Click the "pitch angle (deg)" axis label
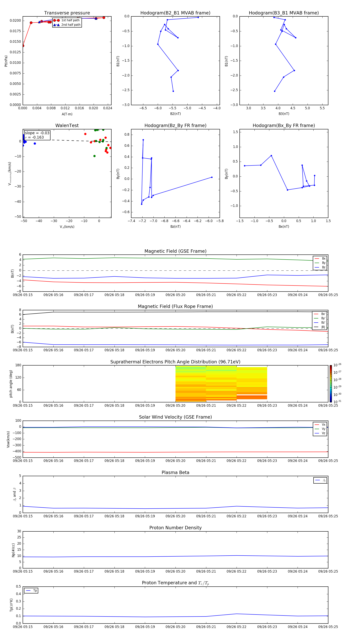351x644 pixels. point(11,384)
